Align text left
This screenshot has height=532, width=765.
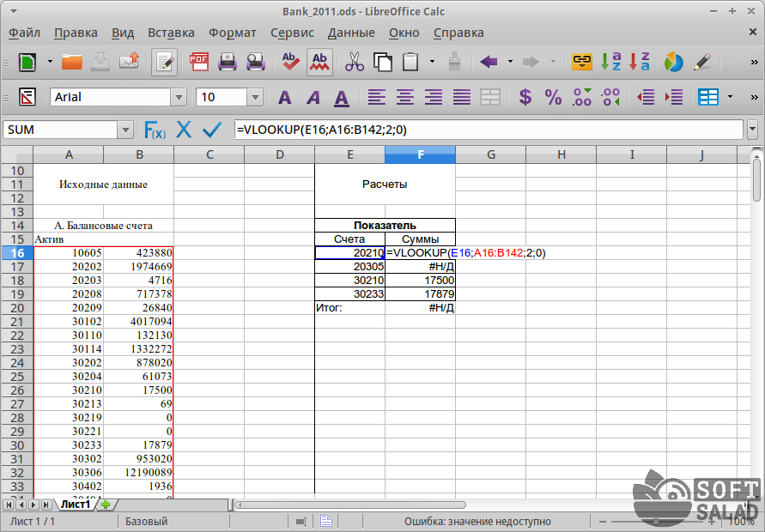coord(376,97)
